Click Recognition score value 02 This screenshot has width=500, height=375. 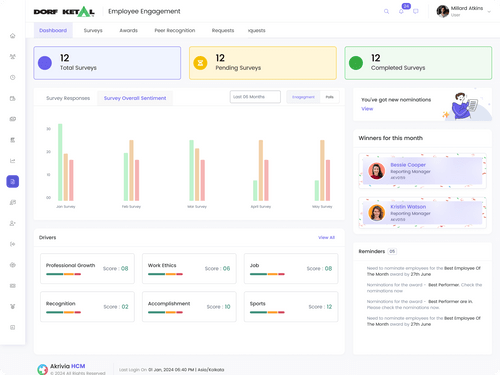coord(125,307)
